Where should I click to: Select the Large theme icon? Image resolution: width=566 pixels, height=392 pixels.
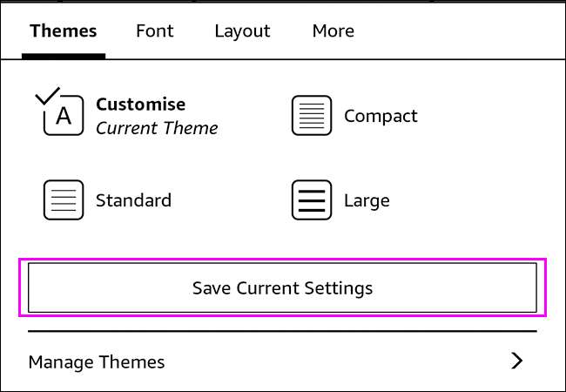click(x=312, y=200)
